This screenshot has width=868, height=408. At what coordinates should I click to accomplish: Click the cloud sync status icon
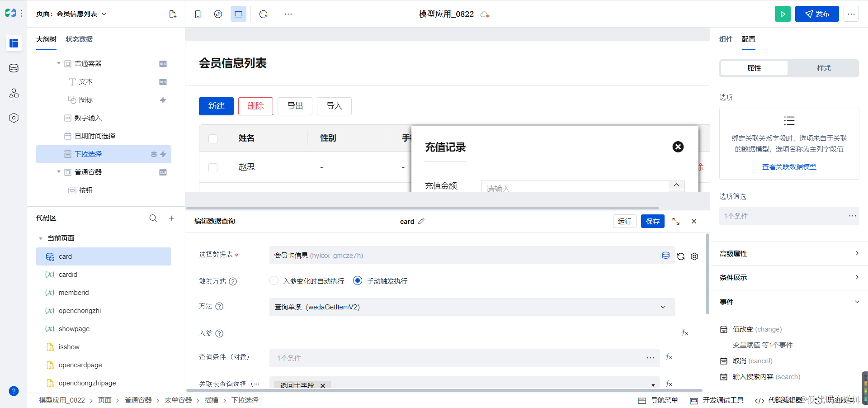pyautogui.click(x=485, y=14)
